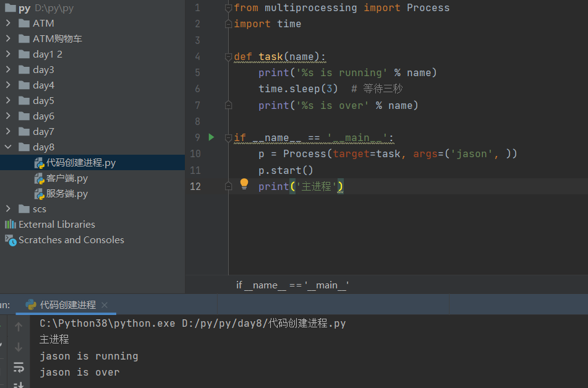The image size is (588, 388).
Task: Expand the ATM folder
Action: point(8,23)
